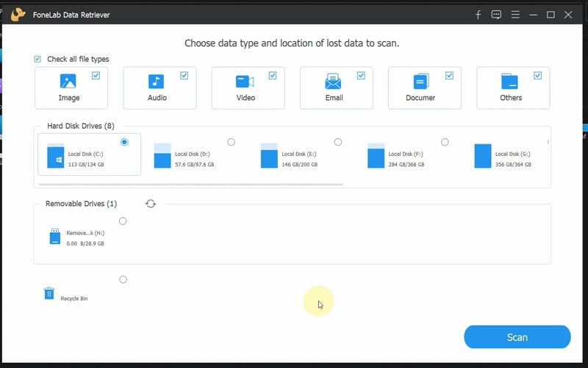Click the 146 GB/200 GB size text
Image resolution: width=588 pixels, height=368 pixels.
(300, 164)
